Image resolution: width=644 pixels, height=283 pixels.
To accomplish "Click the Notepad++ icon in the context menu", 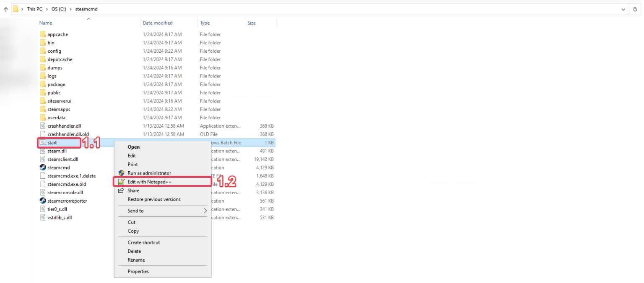I will (122, 181).
